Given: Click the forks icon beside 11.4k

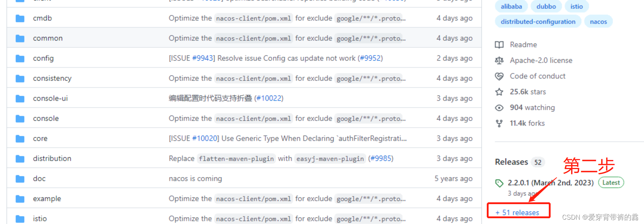Looking at the screenshot, I should [499, 124].
